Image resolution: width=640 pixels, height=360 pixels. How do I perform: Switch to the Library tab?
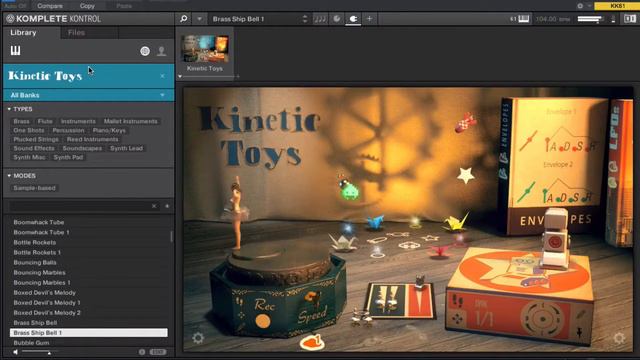[x=23, y=33]
